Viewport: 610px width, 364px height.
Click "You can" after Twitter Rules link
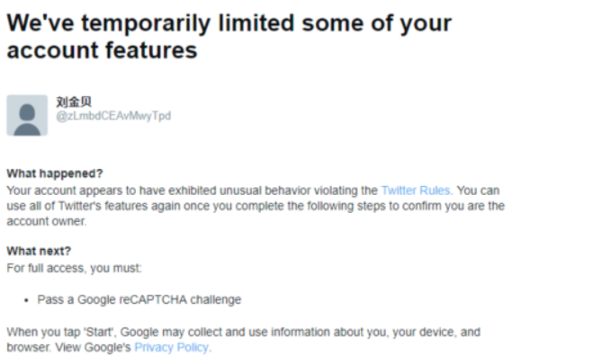coord(478,191)
